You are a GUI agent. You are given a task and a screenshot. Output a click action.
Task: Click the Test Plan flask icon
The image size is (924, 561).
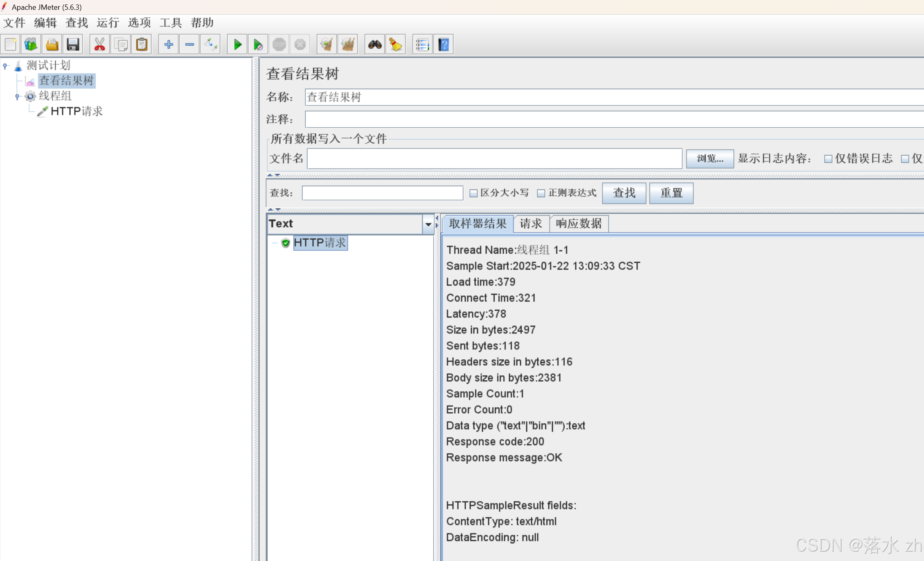(x=18, y=65)
